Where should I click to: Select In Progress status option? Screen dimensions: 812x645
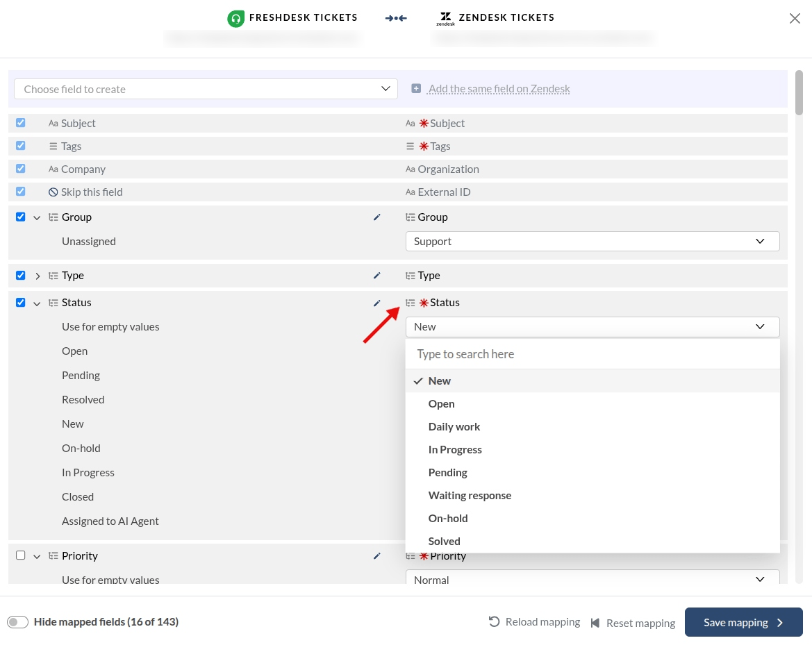coord(593,449)
